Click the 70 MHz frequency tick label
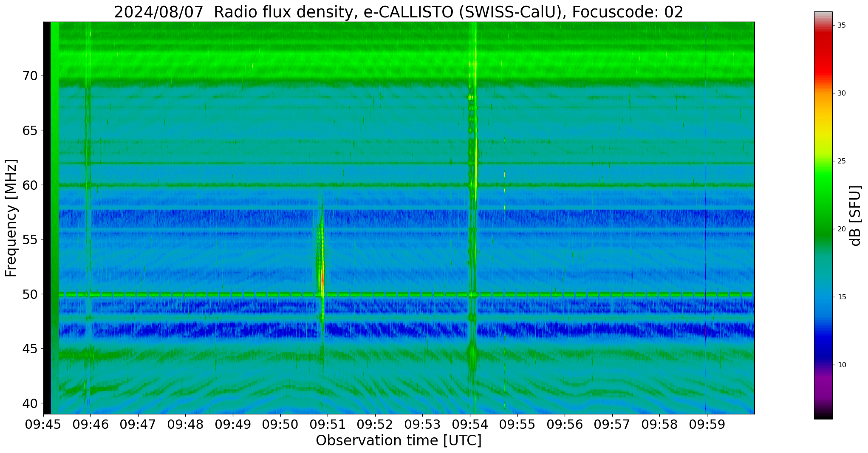This screenshot has height=453, width=868. (x=30, y=76)
